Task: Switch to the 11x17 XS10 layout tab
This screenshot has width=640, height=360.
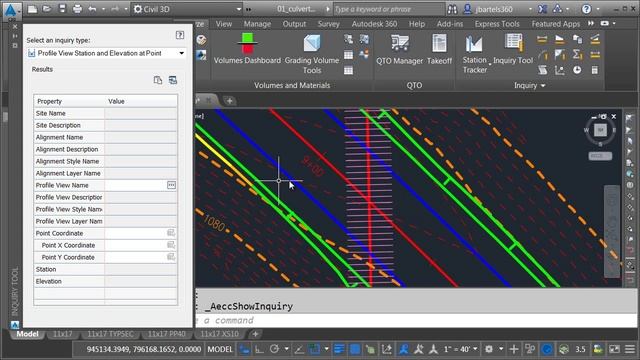Action: (x=219, y=334)
